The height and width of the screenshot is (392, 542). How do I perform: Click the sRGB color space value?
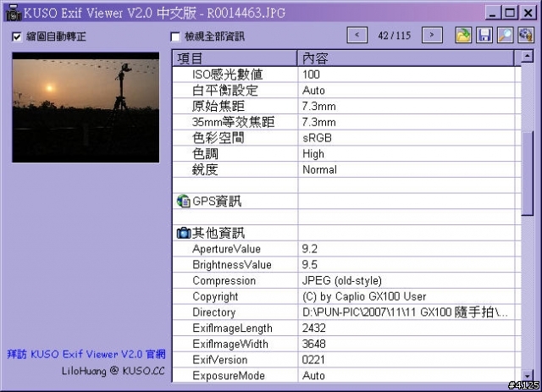[x=317, y=138]
